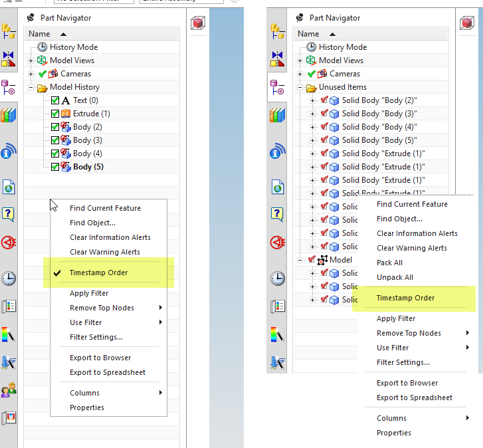
Task: Open HD3D Tools info icon in right sidebar
Action: click(x=278, y=151)
